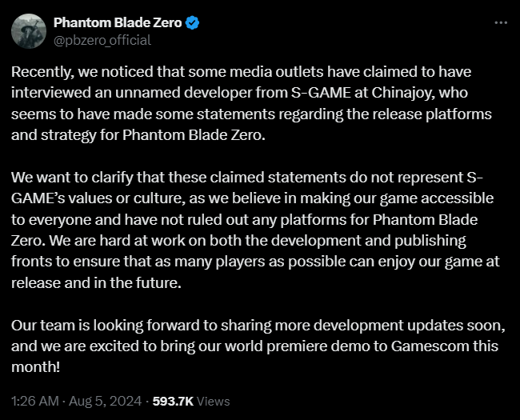Open the Phantom Blade Zero profile avatar

[x=28, y=31]
